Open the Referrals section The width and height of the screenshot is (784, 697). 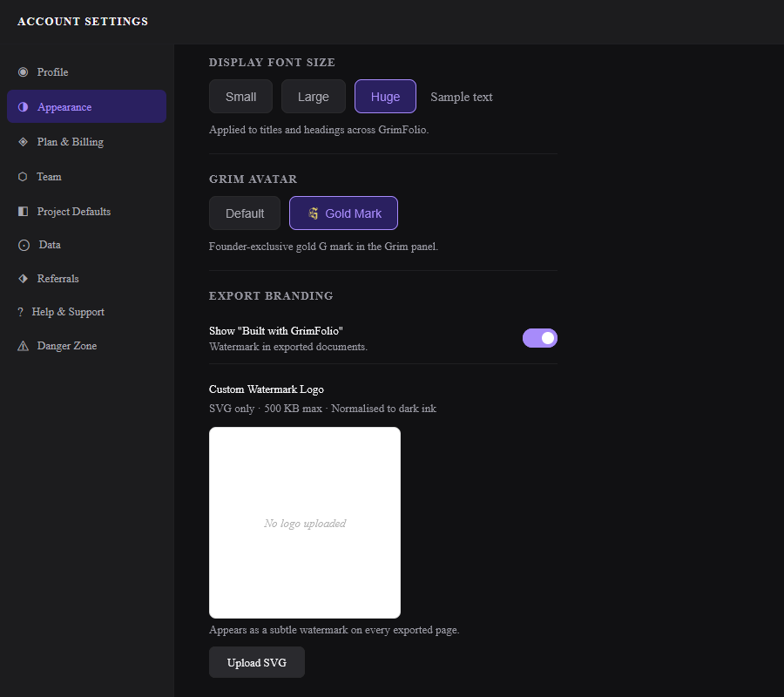(86, 279)
